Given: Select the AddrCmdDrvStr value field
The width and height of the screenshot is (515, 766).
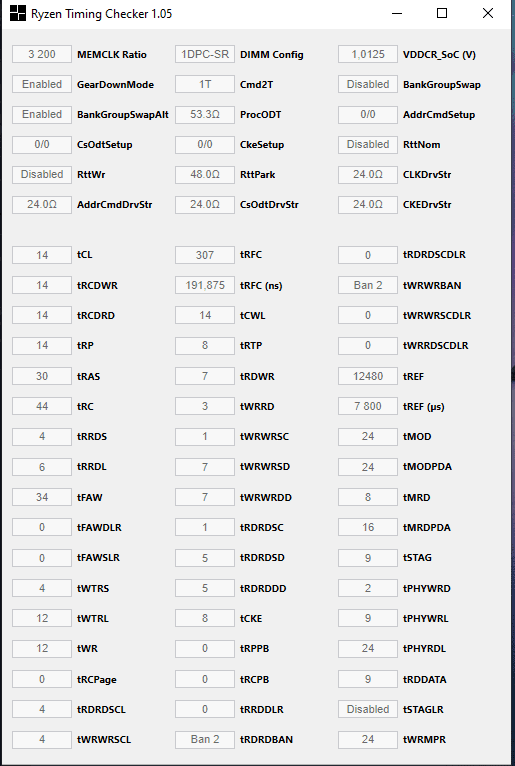Looking at the screenshot, I should click(x=42, y=204).
